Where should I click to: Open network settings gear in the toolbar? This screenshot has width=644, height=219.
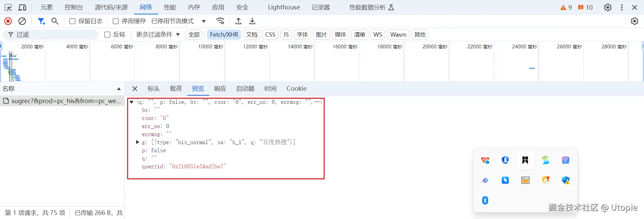tap(635, 21)
